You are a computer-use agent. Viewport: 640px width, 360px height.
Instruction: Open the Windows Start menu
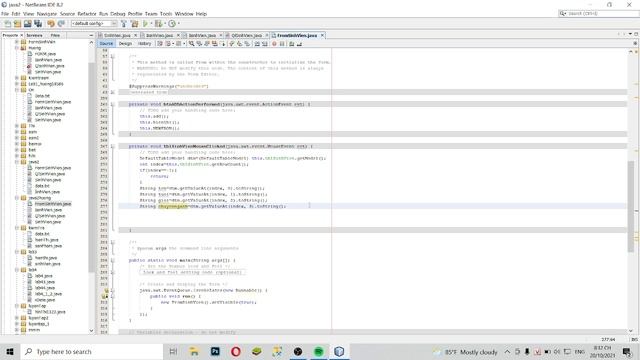point(10,351)
